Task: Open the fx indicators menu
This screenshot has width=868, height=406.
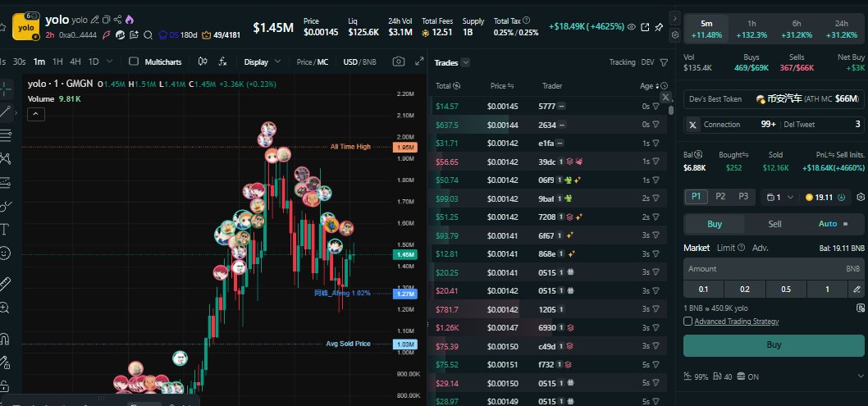Action: (x=222, y=62)
